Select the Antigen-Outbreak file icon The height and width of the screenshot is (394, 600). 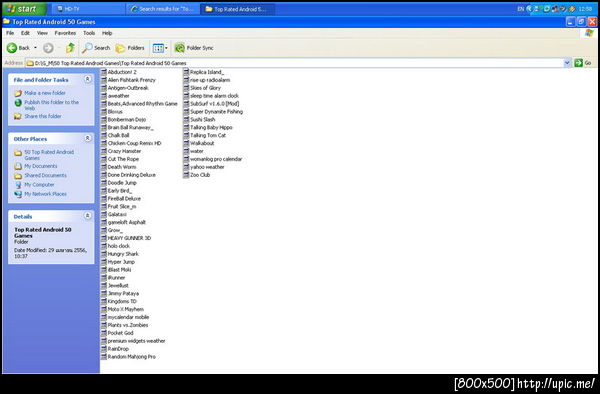pos(104,88)
